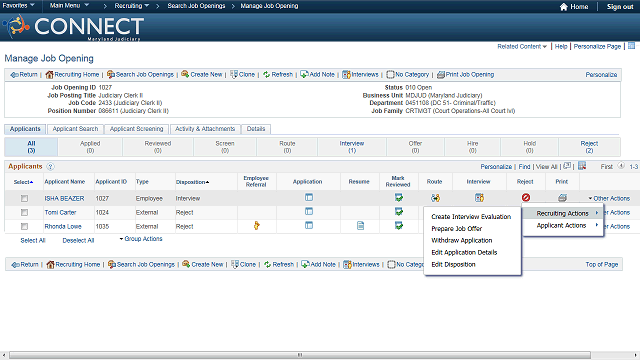Clone the job opening from the top toolbar
Viewport: 640px width, 360px height.
pos(242,75)
